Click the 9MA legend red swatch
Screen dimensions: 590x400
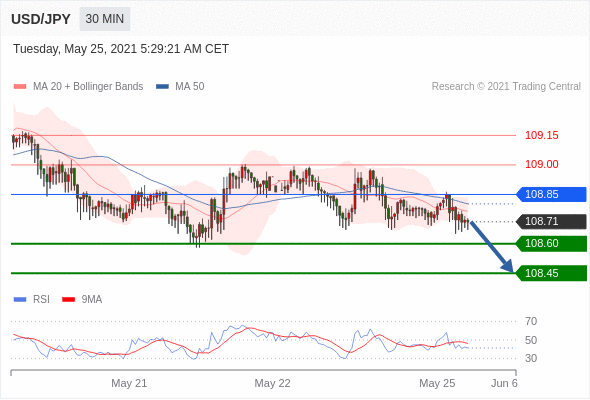coord(68,300)
